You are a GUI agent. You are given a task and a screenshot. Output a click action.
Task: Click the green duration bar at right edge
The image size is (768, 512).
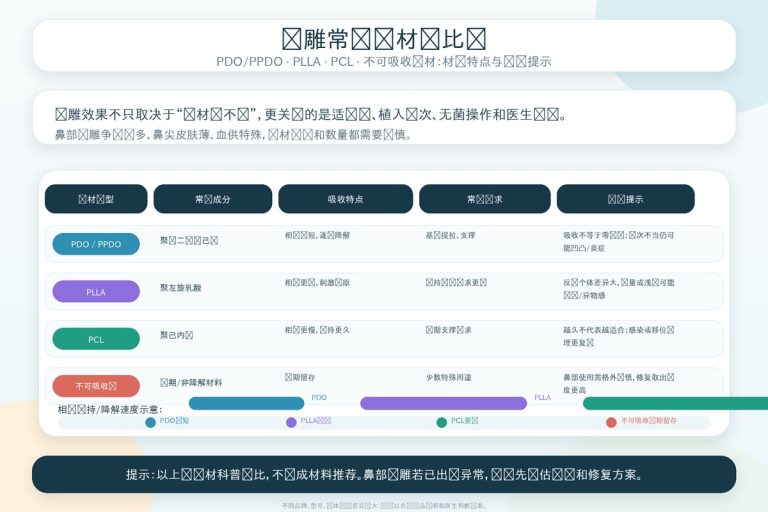click(x=675, y=403)
